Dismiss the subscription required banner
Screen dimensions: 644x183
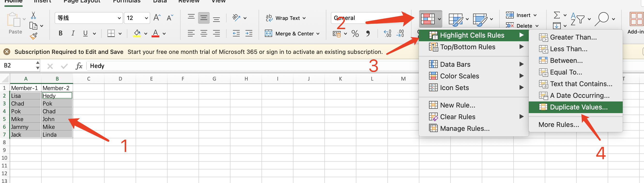coord(7,52)
